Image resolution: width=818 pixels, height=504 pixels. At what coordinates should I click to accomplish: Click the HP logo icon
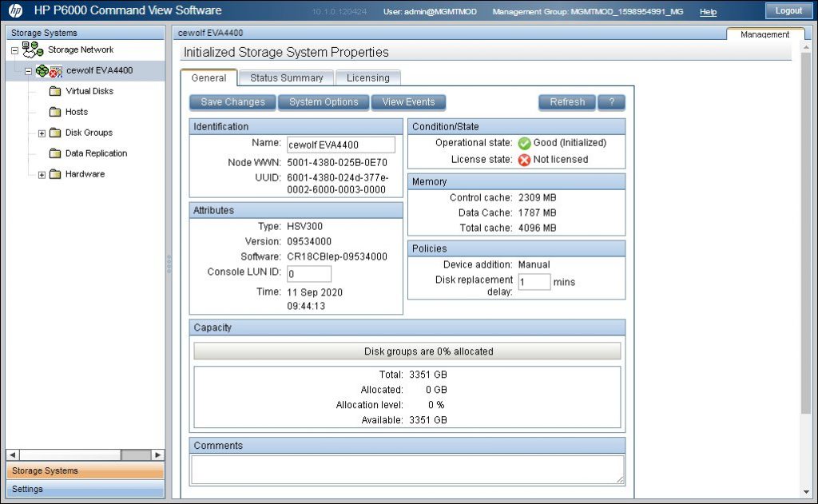click(16, 10)
